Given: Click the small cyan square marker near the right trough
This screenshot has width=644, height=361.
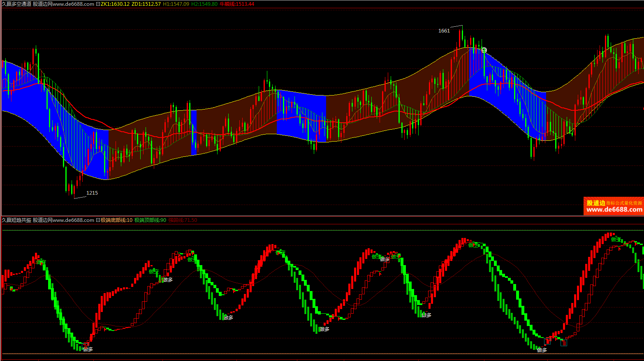Looking at the screenshot, I should click(x=564, y=343).
